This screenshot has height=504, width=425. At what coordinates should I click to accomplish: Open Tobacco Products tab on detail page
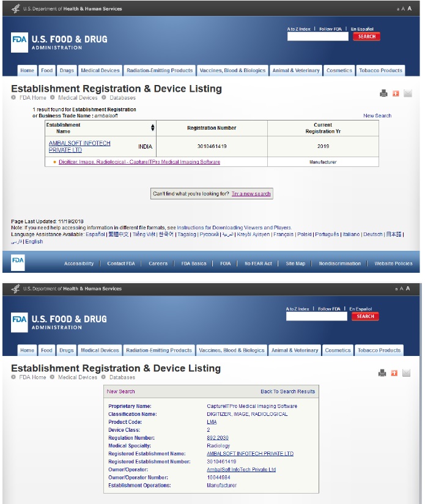click(379, 350)
